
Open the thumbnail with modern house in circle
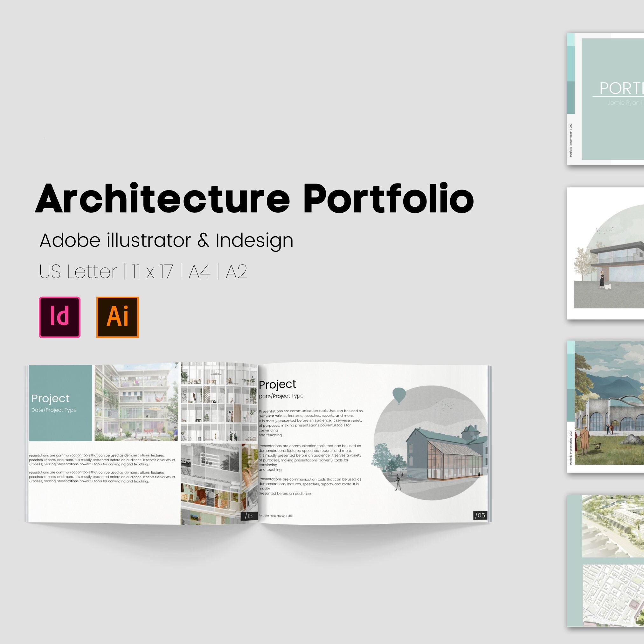click(605, 253)
